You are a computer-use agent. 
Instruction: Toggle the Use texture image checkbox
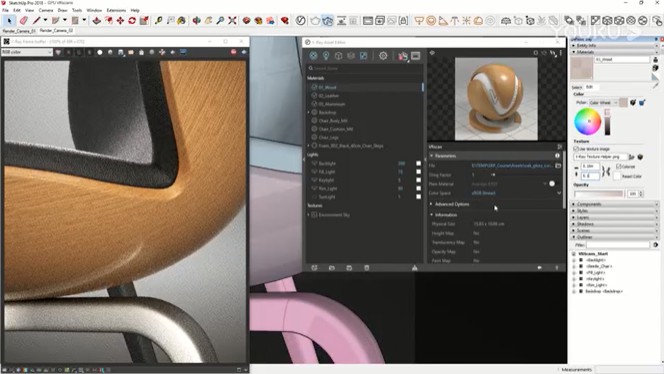click(575, 149)
